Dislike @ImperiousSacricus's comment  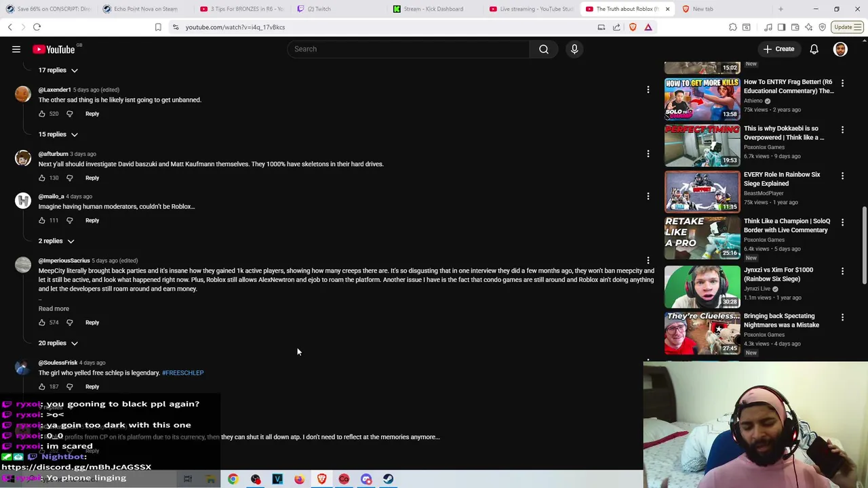[69, 323]
